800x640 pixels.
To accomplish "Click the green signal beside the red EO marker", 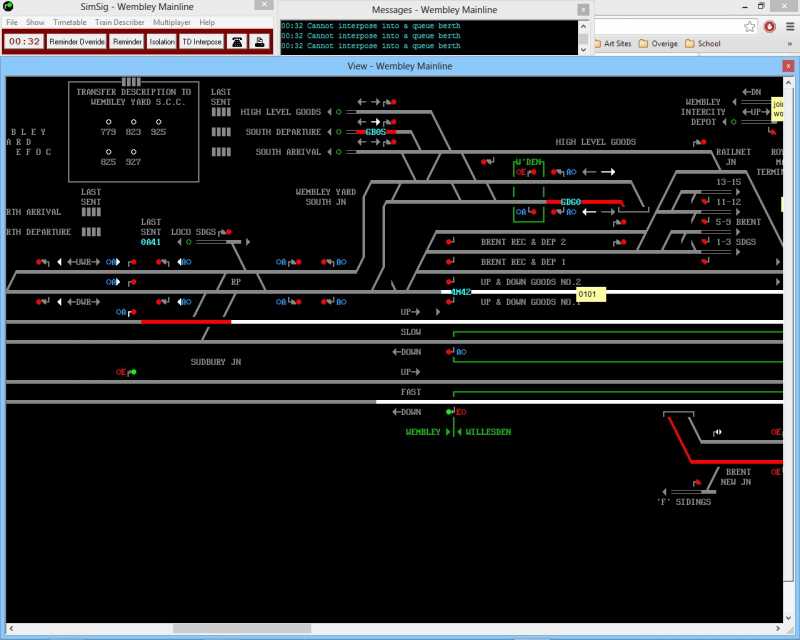I will pyautogui.click(x=450, y=411).
